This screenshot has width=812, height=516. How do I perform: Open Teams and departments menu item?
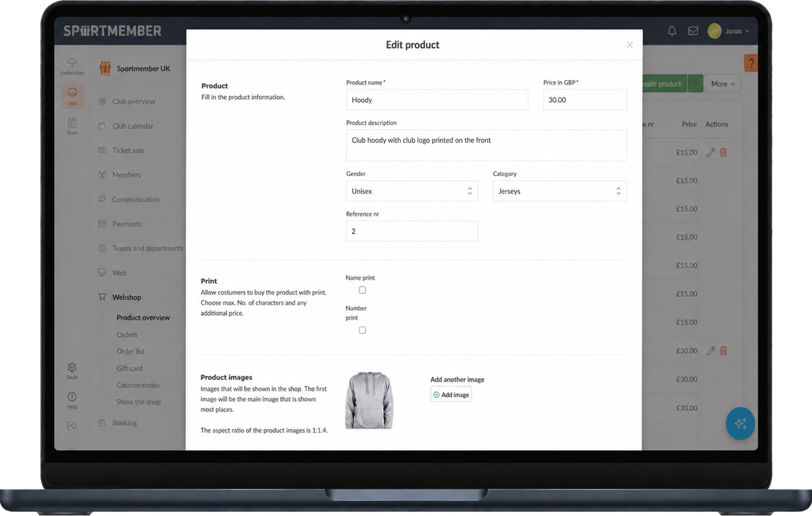[x=148, y=249]
